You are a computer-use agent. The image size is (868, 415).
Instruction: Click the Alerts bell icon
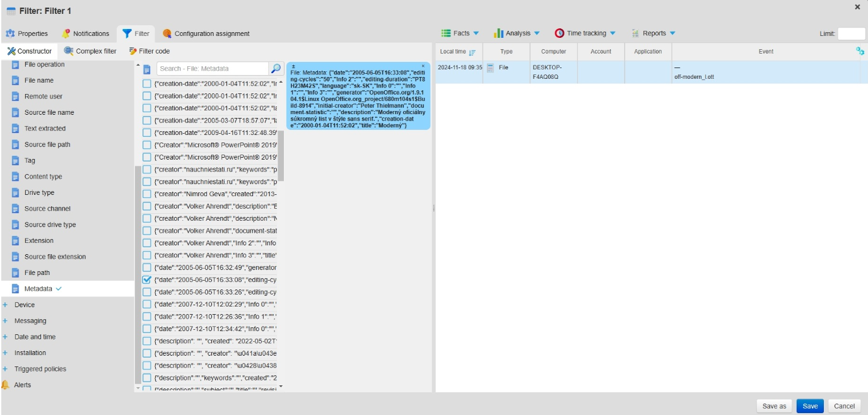click(x=6, y=385)
